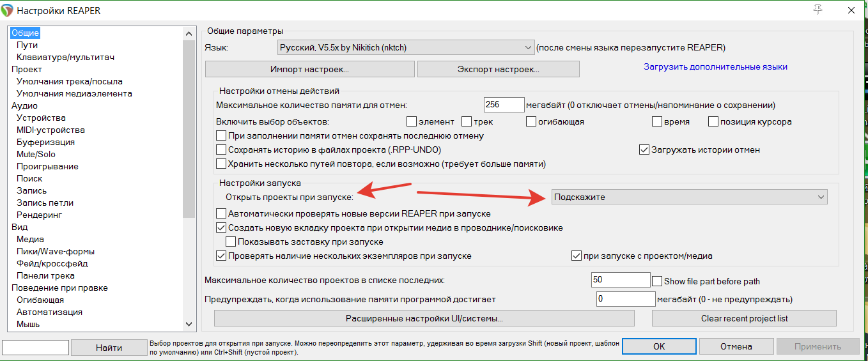The height and width of the screenshot is (361, 868).
Task: Edit memory warning field showing 0
Action: (625, 299)
